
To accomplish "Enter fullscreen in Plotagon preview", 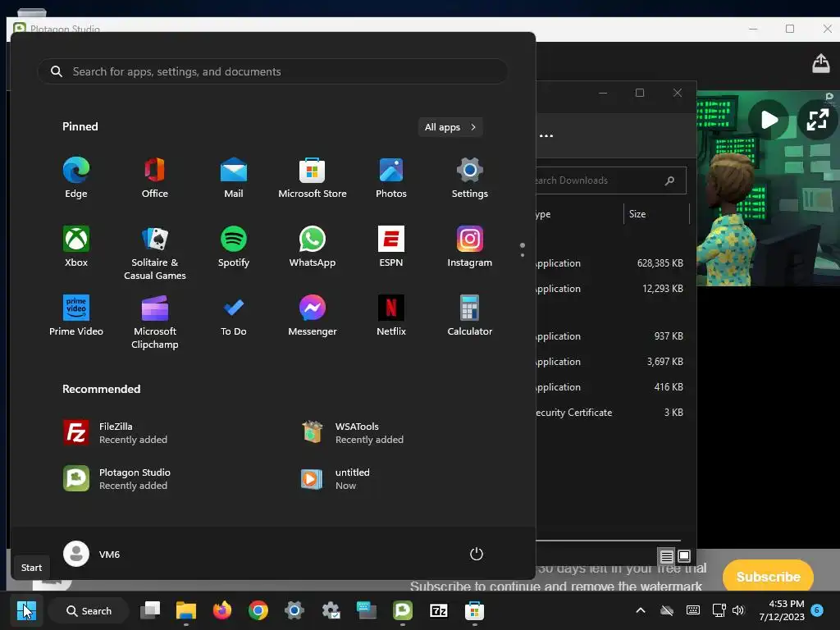I will tap(818, 120).
